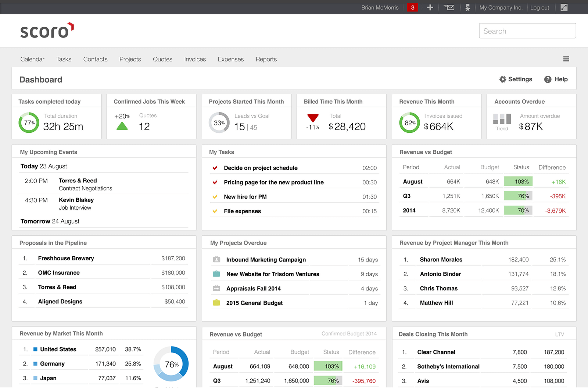Click the Help question mark icon
588x388 pixels.
click(x=548, y=79)
